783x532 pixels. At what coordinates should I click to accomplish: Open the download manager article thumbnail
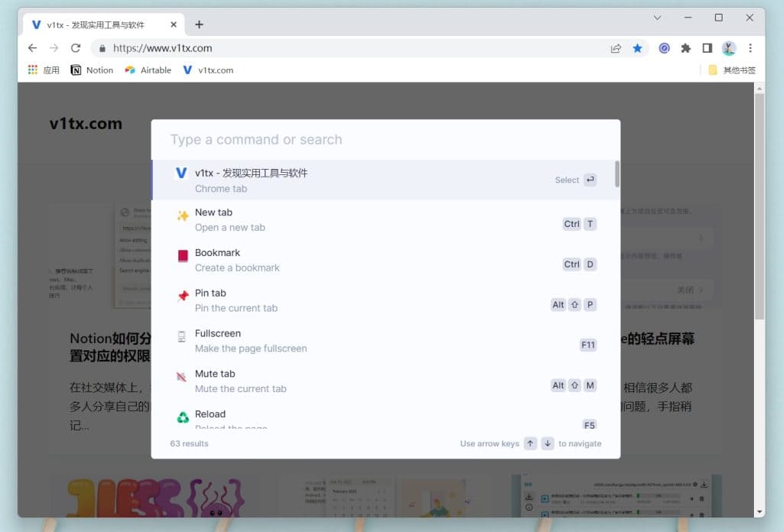617,497
